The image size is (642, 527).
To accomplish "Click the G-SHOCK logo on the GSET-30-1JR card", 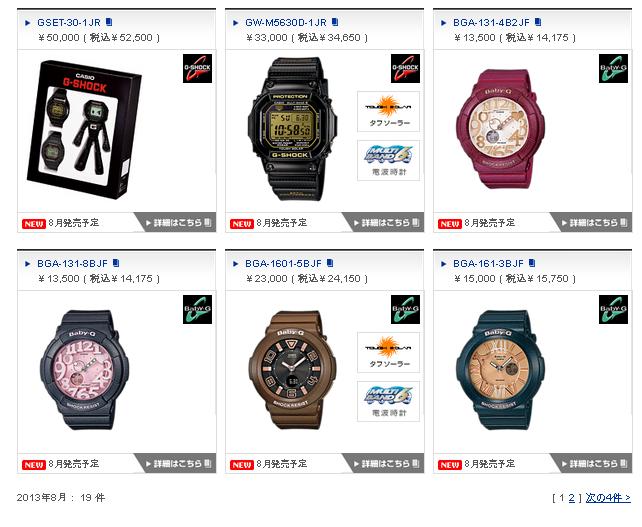I will (x=197, y=68).
